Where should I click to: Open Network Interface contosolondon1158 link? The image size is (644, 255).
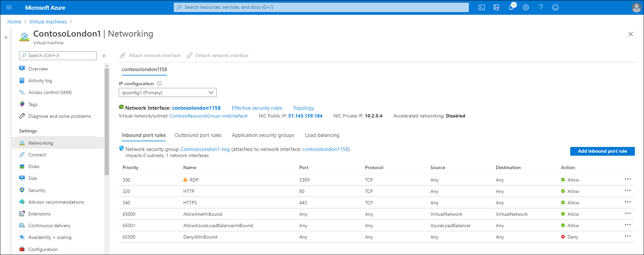[x=196, y=108]
